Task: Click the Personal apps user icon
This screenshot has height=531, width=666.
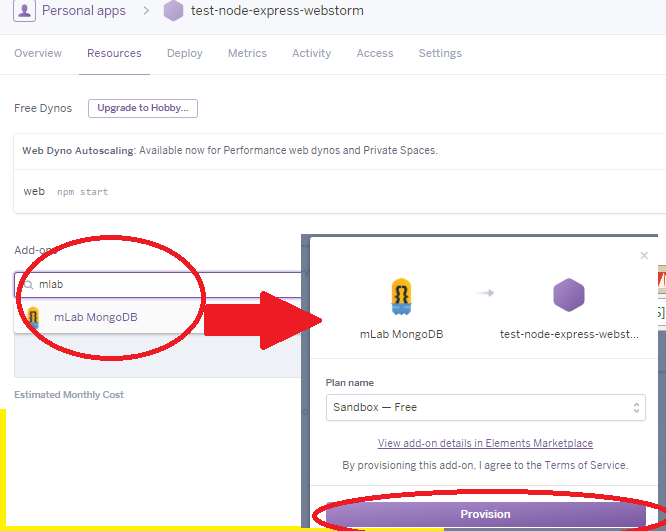Action: click(x=24, y=11)
